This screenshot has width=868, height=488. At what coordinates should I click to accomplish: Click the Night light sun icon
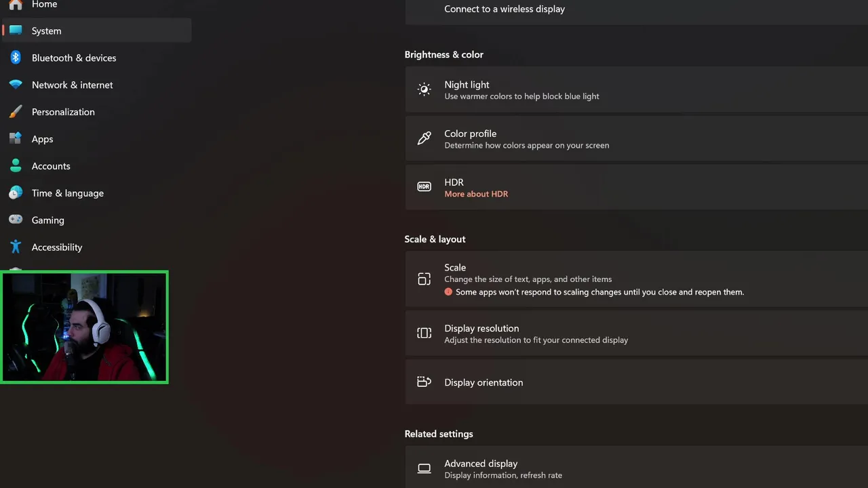[424, 89]
